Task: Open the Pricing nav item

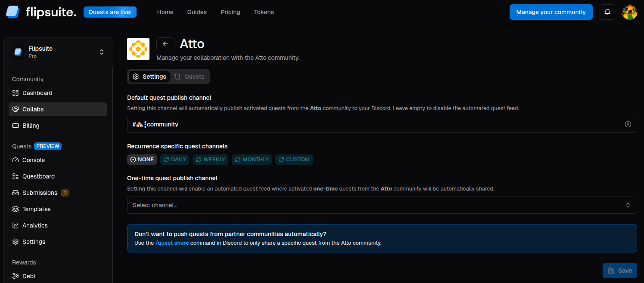Action: pos(230,12)
